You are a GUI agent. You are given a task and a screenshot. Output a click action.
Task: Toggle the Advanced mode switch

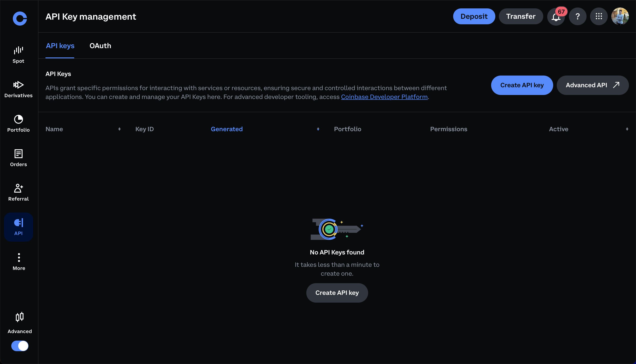[x=20, y=346]
